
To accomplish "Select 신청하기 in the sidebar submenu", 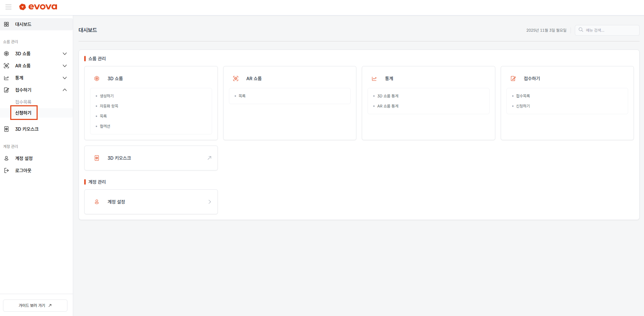I will click(x=23, y=113).
